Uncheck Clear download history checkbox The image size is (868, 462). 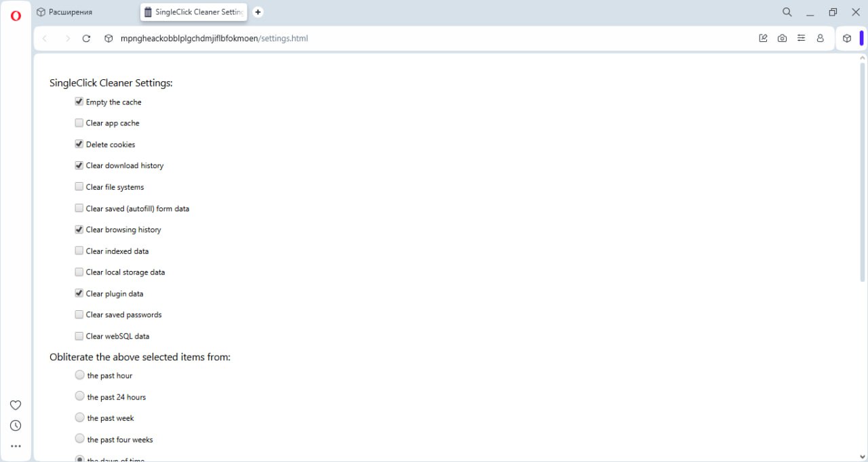pyautogui.click(x=79, y=165)
